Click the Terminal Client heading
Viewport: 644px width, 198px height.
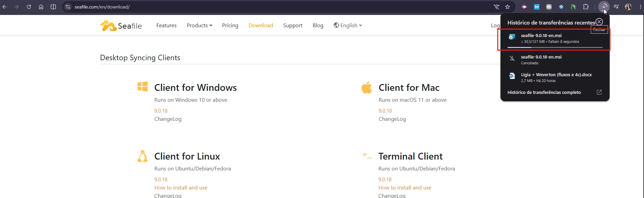(410, 156)
